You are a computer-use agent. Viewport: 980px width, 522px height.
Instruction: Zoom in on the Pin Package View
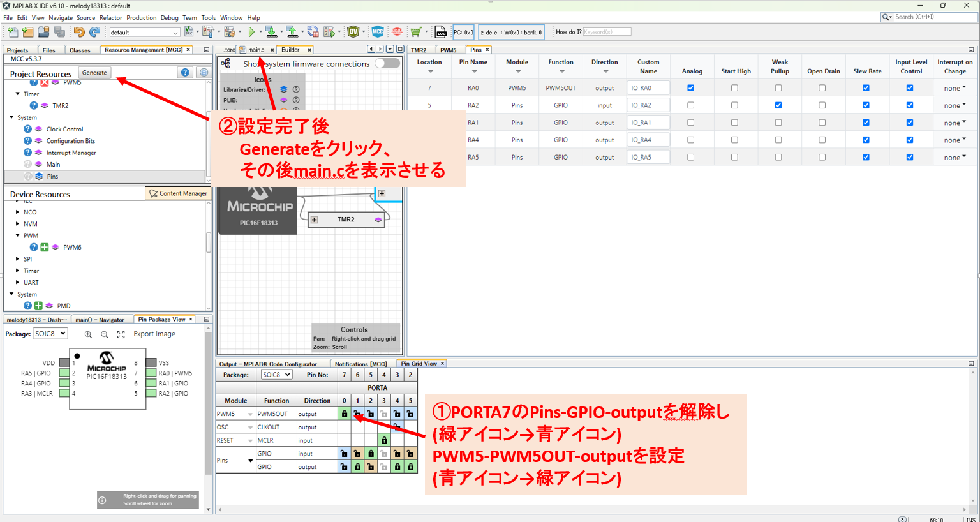tap(88, 334)
